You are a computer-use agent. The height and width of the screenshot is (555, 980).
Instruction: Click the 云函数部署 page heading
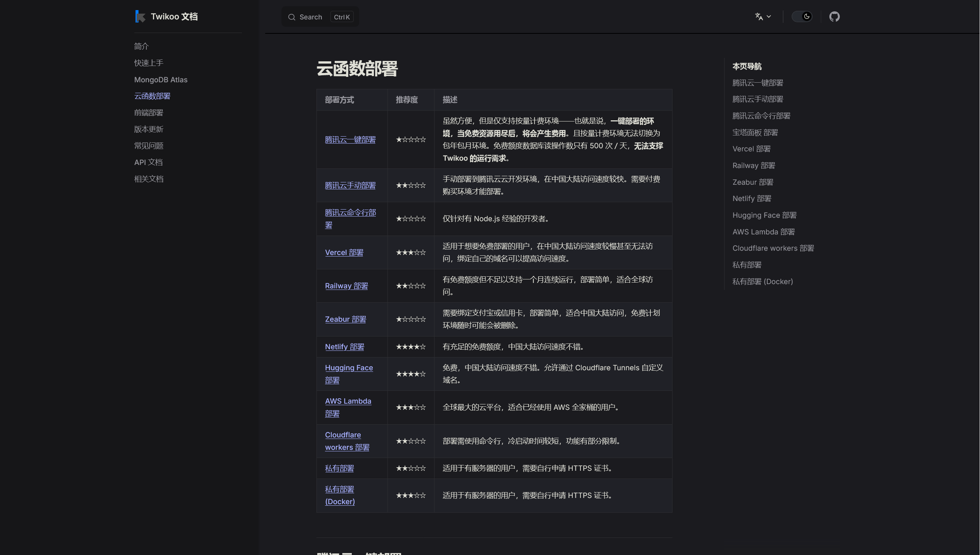[357, 69]
